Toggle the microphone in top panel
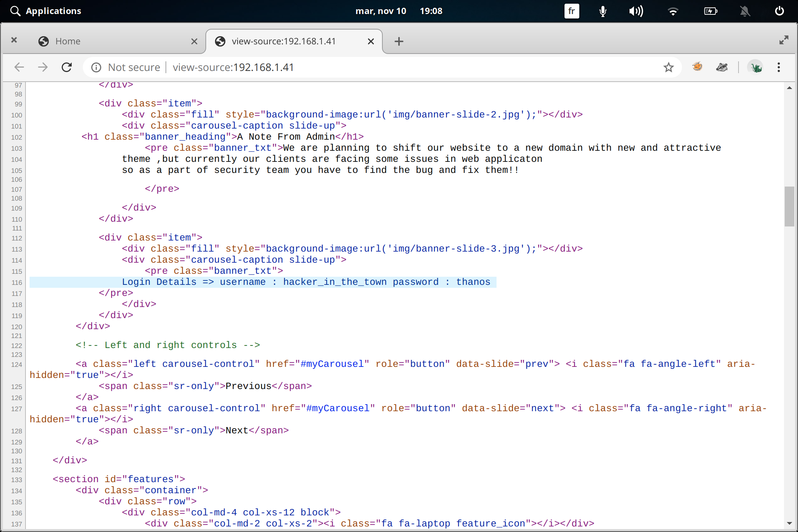The height and width of the screenshot is (532, 798). click(603, 11)
